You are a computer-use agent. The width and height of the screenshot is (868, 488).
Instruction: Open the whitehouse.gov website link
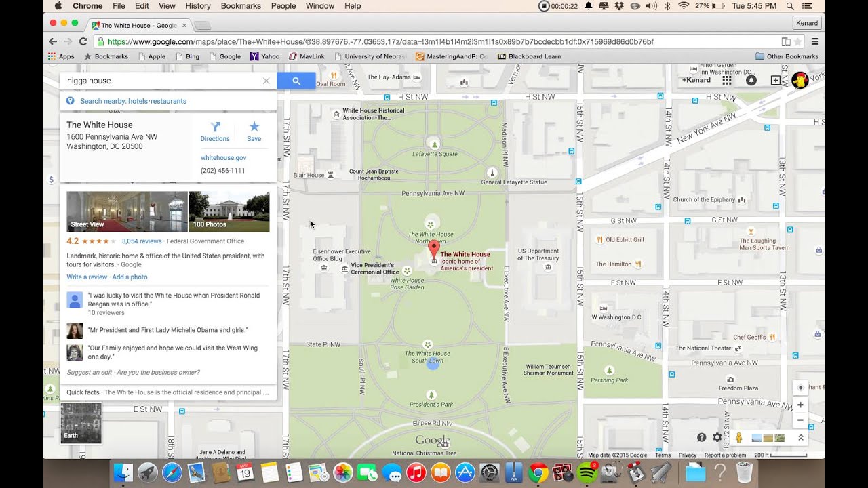click(x=223, y=158)
